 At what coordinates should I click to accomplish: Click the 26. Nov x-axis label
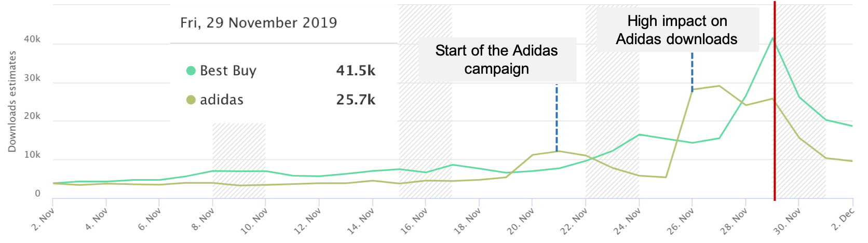tap(681, 222)
